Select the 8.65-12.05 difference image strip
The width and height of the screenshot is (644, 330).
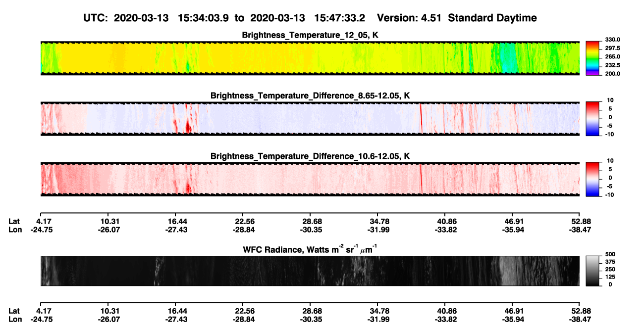310,119
